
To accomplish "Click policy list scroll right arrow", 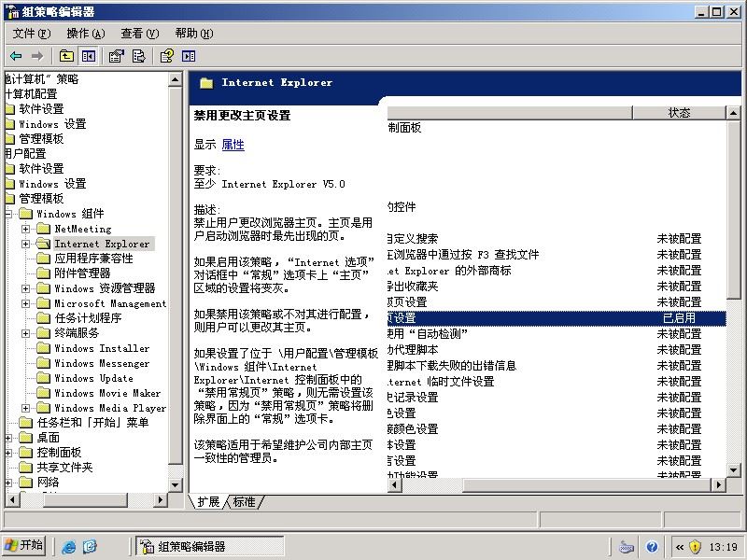I will 719,485.
